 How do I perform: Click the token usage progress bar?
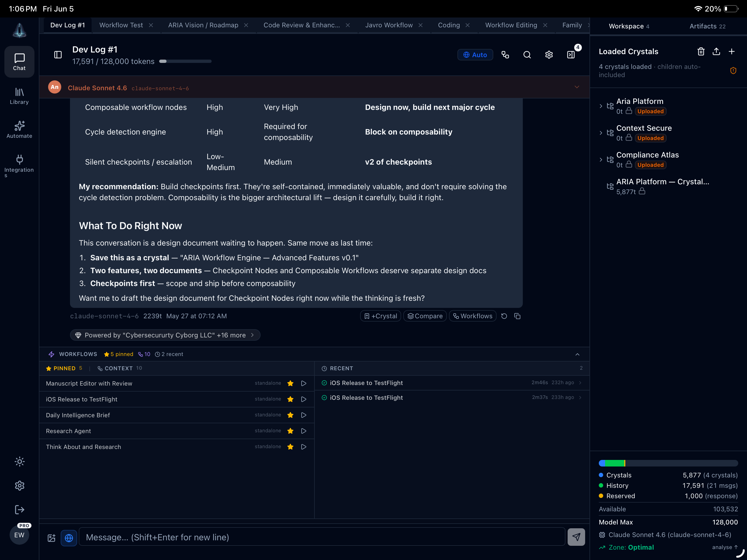185,61
